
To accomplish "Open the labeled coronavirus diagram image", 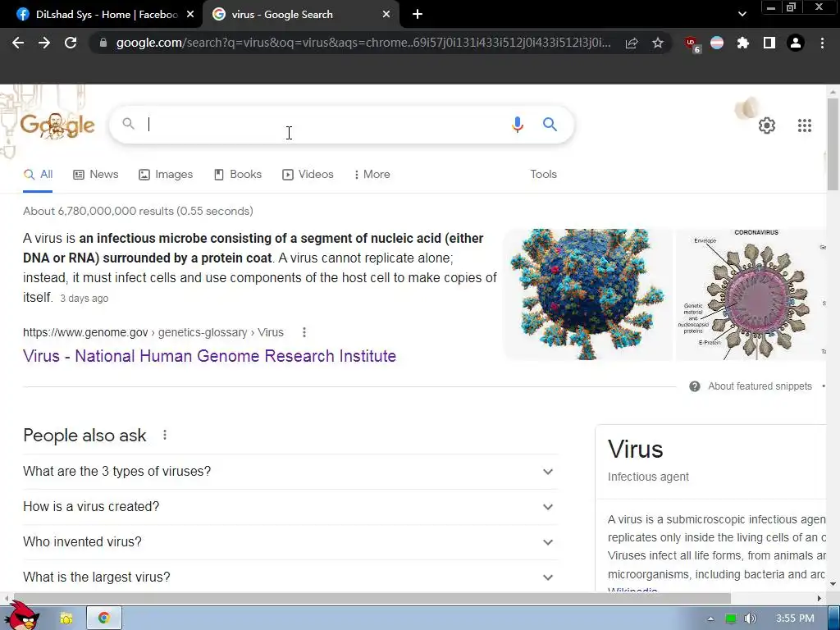I will (x=751, y=294).
